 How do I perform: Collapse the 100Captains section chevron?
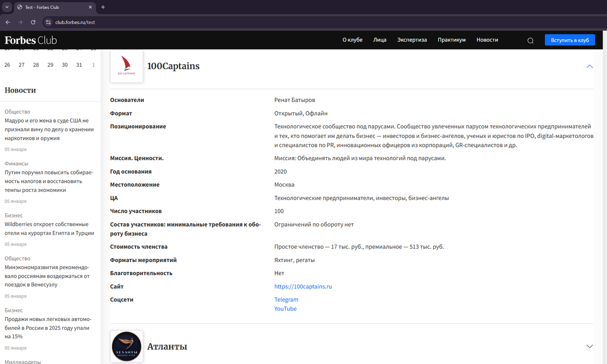[589, 66]
